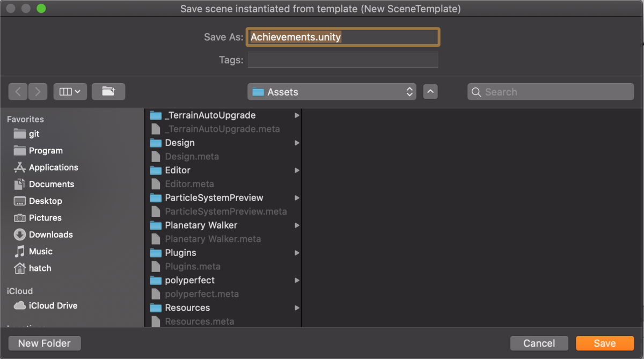Viewport: 644px width, 359px height.
Task: Select the Planetary Walker folder
Action: pyautogui.click(x=201, y=225)
